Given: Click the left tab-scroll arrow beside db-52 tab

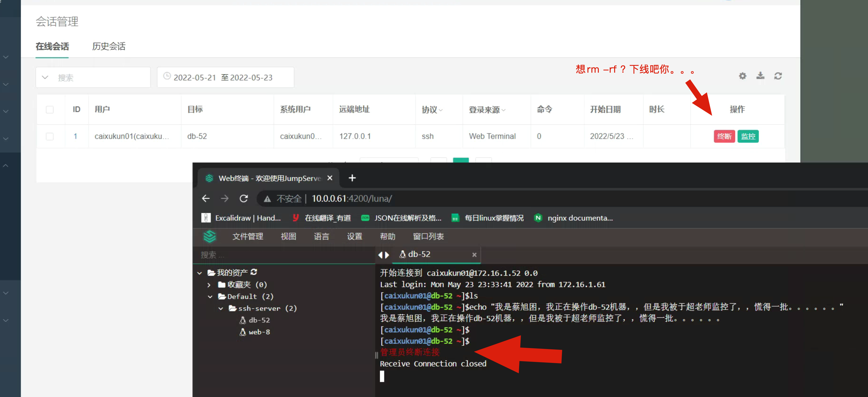Looking at the screenshot, I should pos(381,255).
